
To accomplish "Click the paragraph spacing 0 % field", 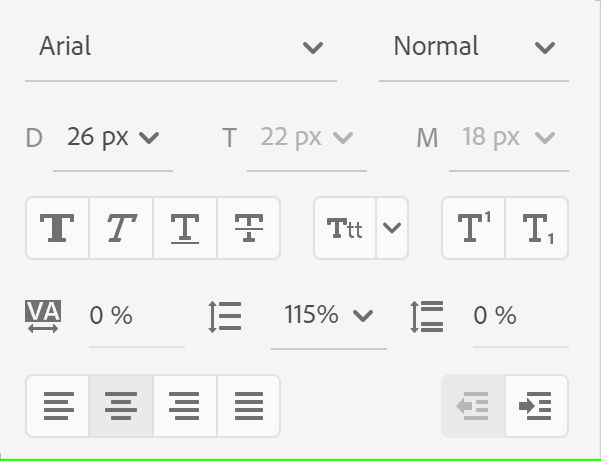I will click(519, 316).
